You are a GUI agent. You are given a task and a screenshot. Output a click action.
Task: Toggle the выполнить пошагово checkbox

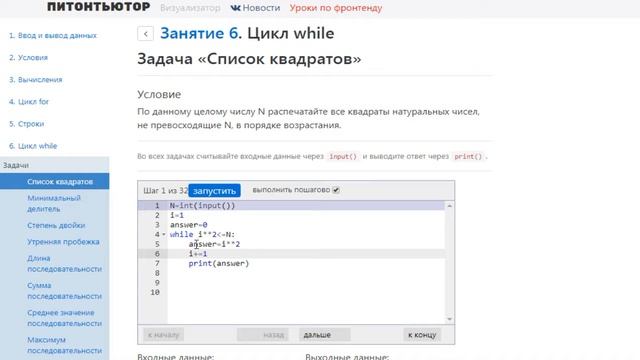pos(336,190)
